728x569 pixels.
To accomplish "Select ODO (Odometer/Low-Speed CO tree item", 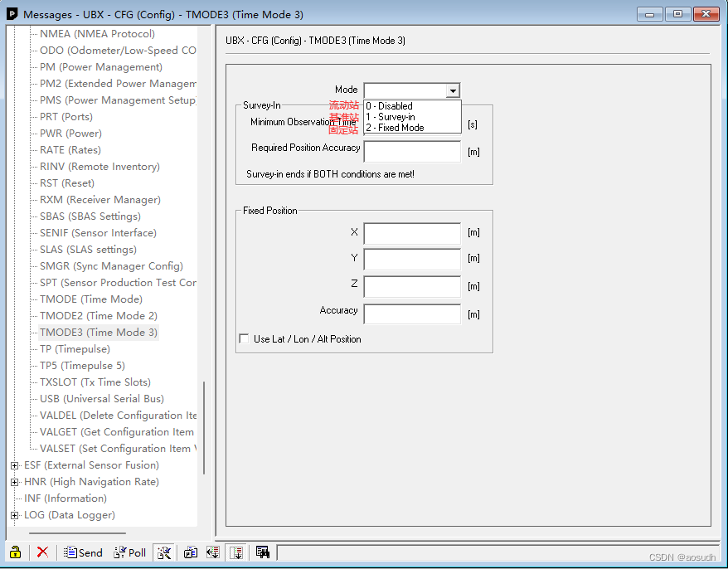I will [118, 51].
